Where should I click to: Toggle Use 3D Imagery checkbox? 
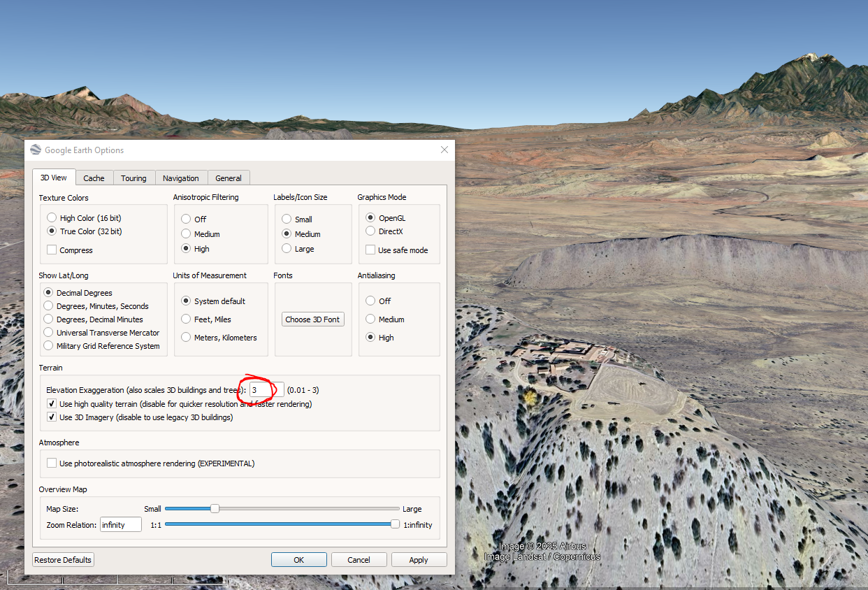coord(52,417)
